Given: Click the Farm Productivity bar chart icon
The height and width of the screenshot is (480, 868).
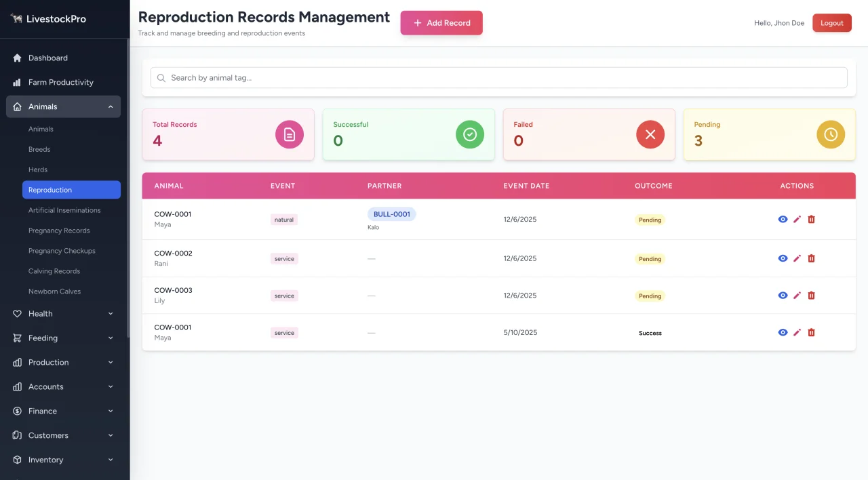Looking at the screenshot, I should click(x=18, y=83).
